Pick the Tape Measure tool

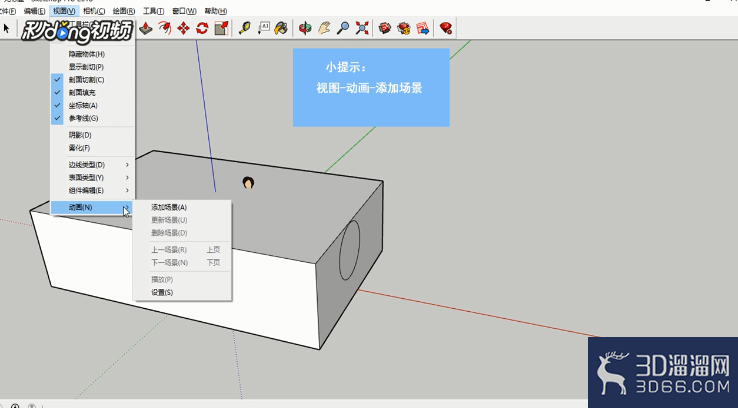244,28
